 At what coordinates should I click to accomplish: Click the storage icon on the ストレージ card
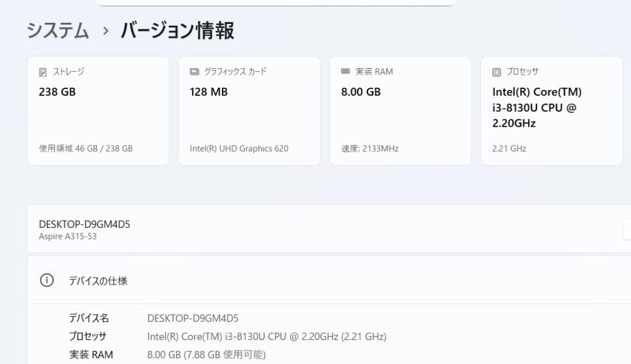tap(41, 71)
